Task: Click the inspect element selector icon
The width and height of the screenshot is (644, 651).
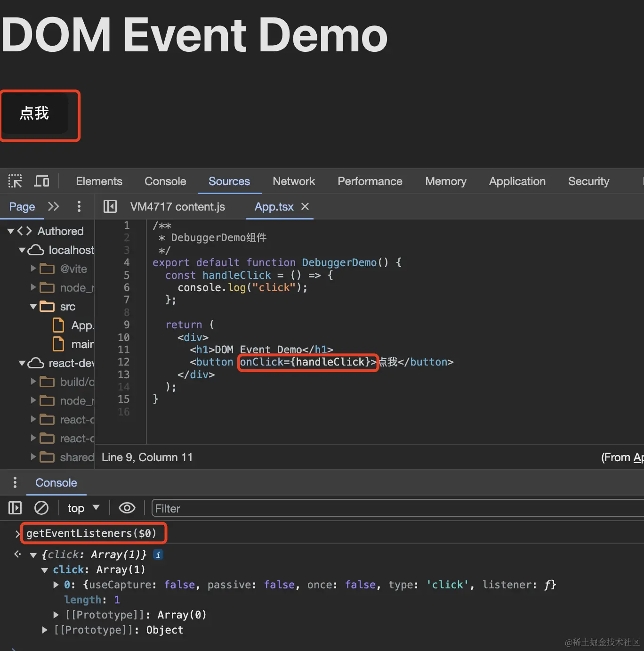Action: [15, 181]
